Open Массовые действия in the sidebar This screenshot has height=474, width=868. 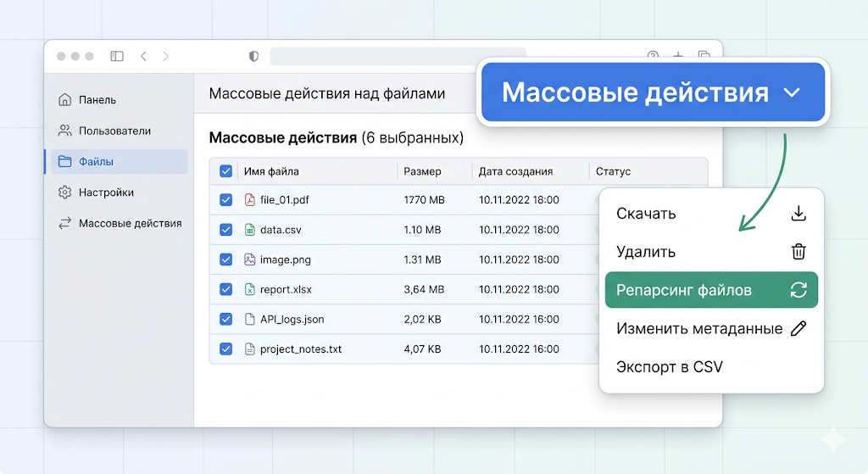[x=119, y=223]
